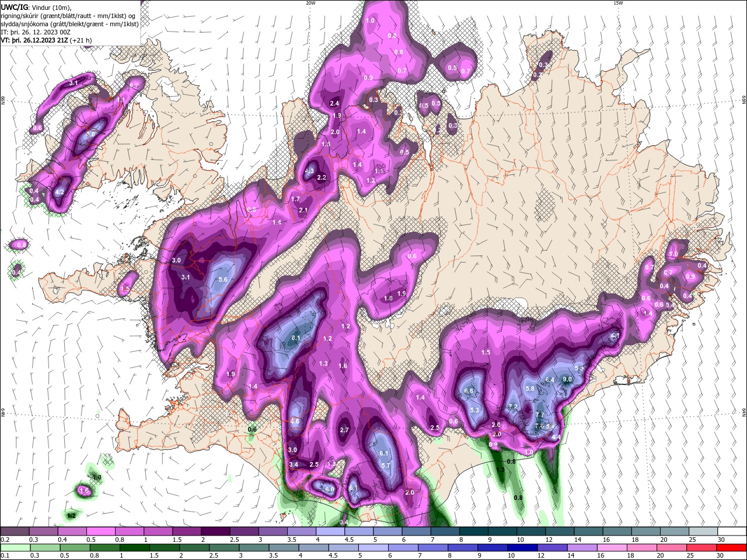
Task: Select the 4.2 value label
Action: click(x=59, y=192)
